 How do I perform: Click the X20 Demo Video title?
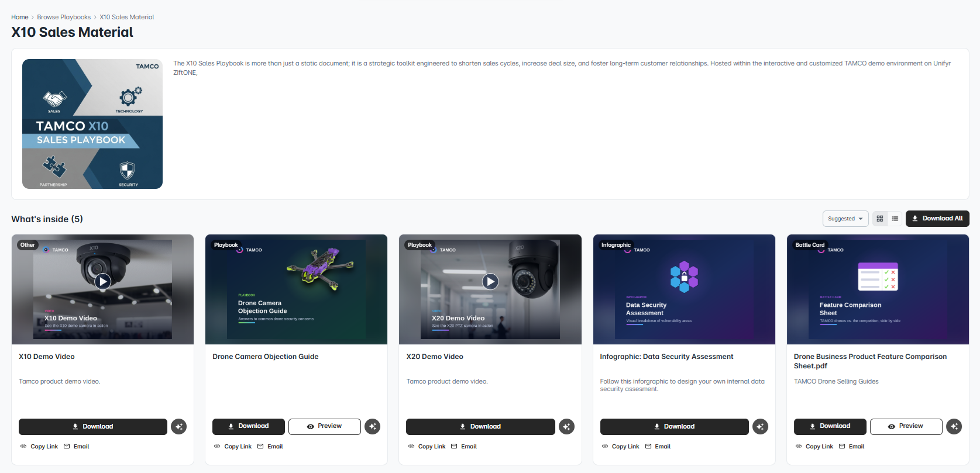click(435, 357)
